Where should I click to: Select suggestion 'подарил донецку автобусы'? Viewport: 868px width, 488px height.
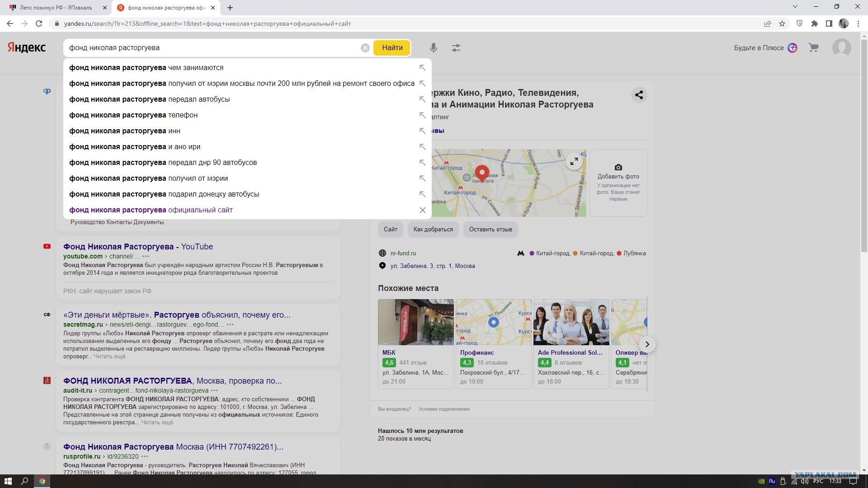[x=247, y=194]
